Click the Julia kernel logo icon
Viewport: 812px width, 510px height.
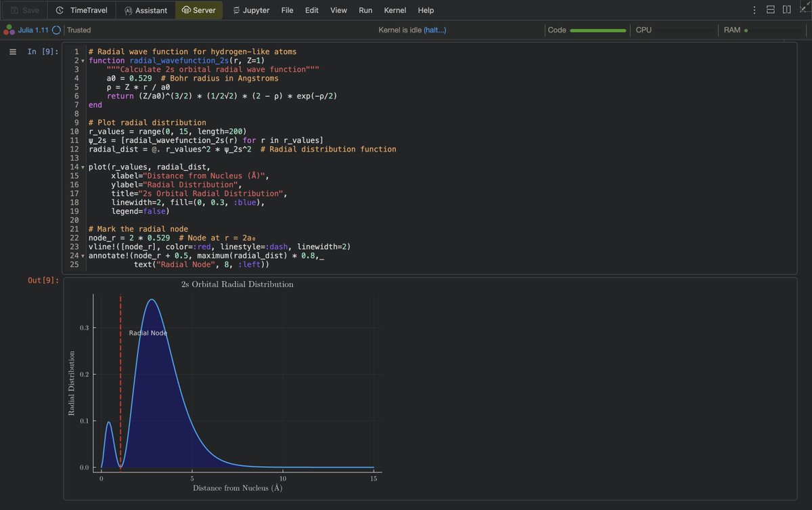(x=9, y=30)
